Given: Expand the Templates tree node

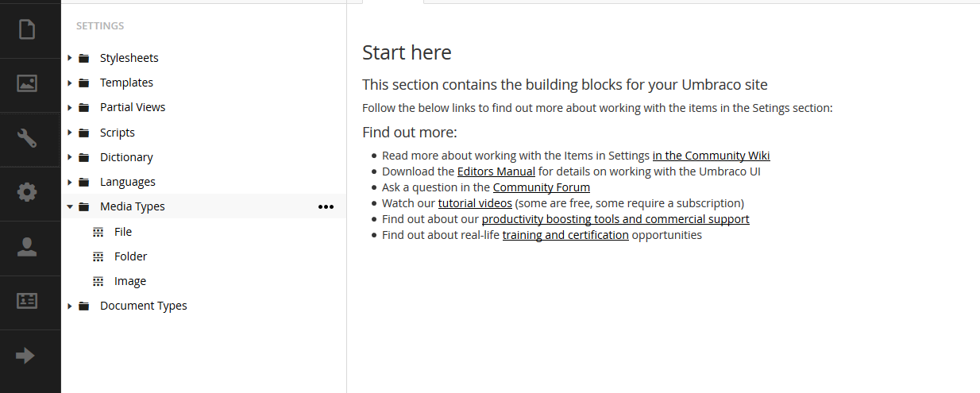Looking at the screenshot, I should coord(70,83).
